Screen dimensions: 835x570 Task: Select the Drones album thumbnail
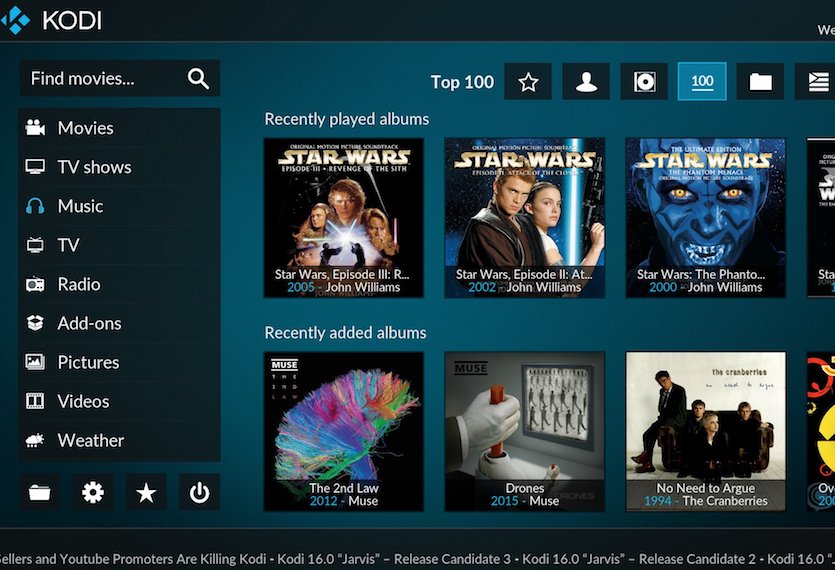coord(524,430)
